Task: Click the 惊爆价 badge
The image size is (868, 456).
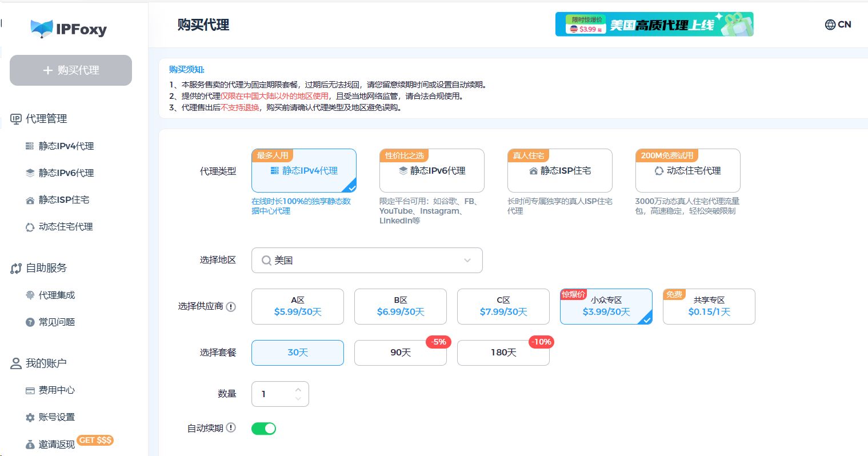Action: pos(573,294)
